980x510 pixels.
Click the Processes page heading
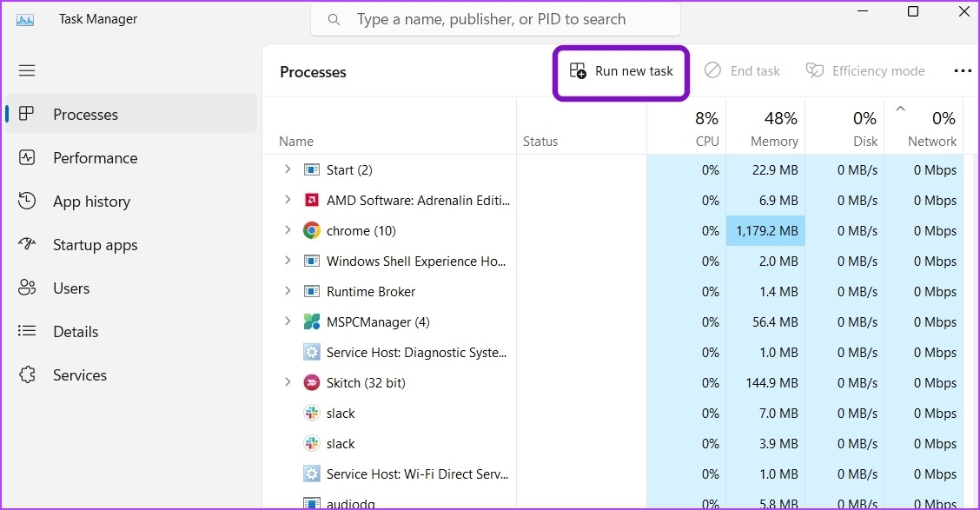(313, 72)
